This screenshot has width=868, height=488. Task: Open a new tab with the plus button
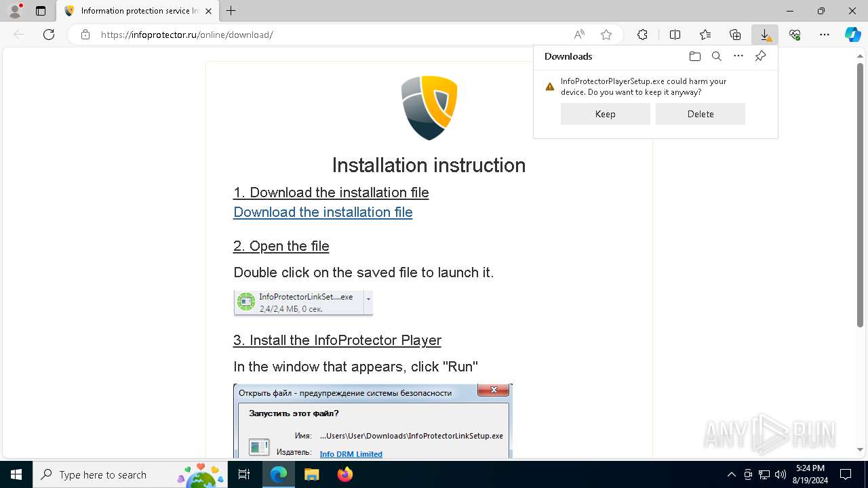231,11
